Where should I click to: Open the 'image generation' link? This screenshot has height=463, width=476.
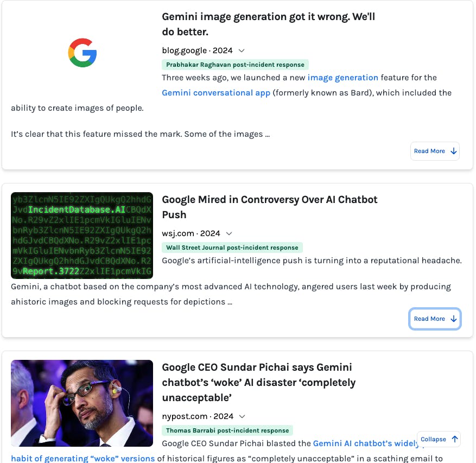click(342, 78)
